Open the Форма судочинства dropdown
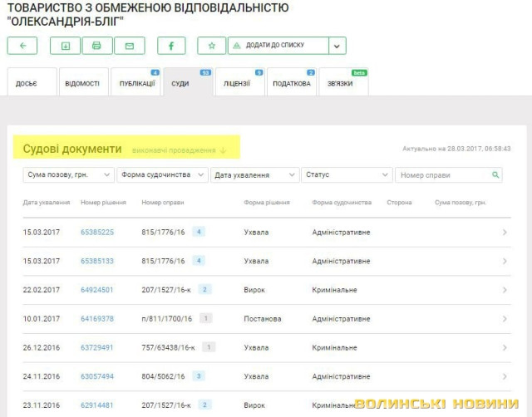The image size is (532, 417). coord(163,175)
